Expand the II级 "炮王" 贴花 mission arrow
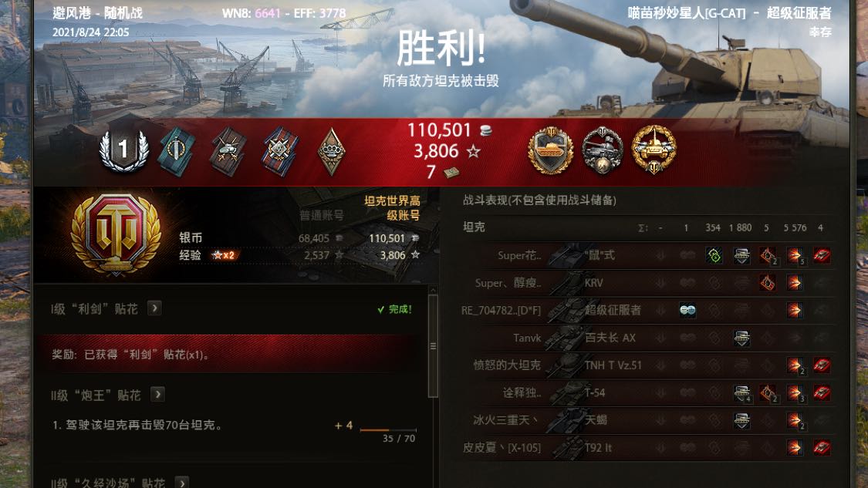The width and height of the screenshot is (868, 488). click(x=157, y=395)
